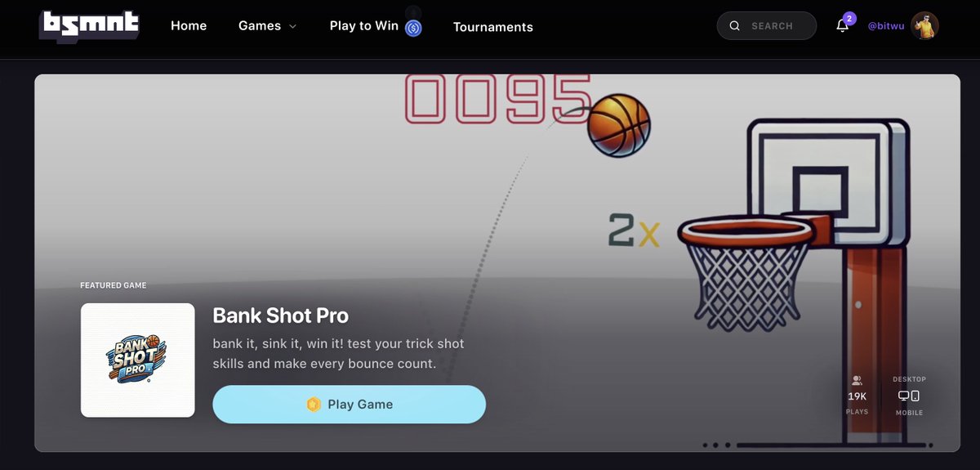Click the purple notification count badge
Viewport: 980px width, 470px height.
[x=849, y=18]
